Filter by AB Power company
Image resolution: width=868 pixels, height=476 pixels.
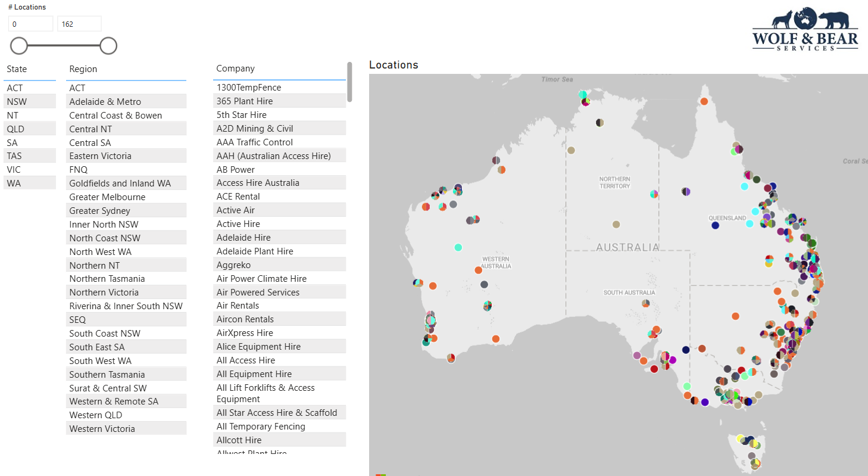(280, 170)
